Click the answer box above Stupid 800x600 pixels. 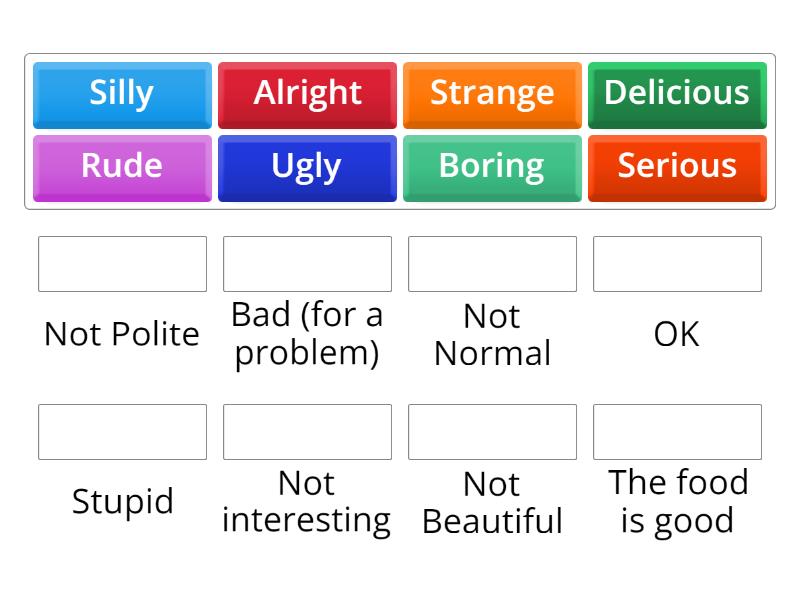click(122, 432)
